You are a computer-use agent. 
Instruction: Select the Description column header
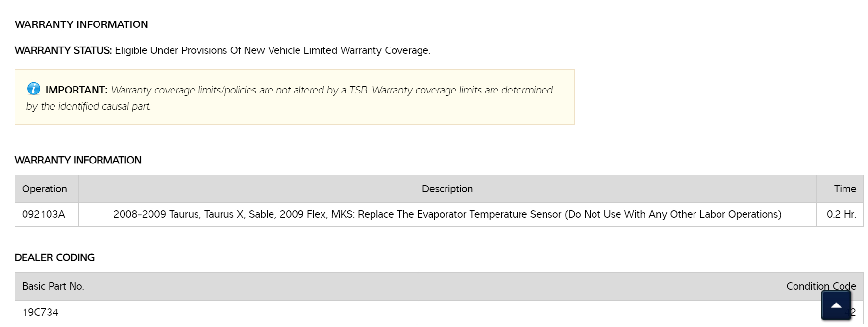point(447,189)
